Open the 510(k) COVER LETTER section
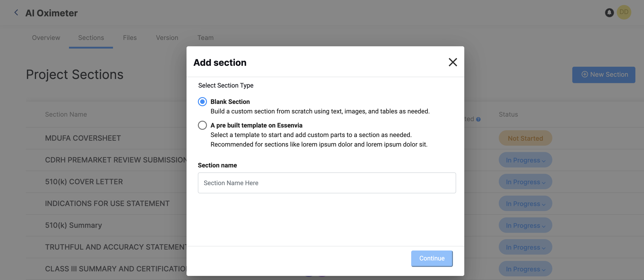Image resolution: width=644 pixels, height=280 pixels. tap(84, 182)
